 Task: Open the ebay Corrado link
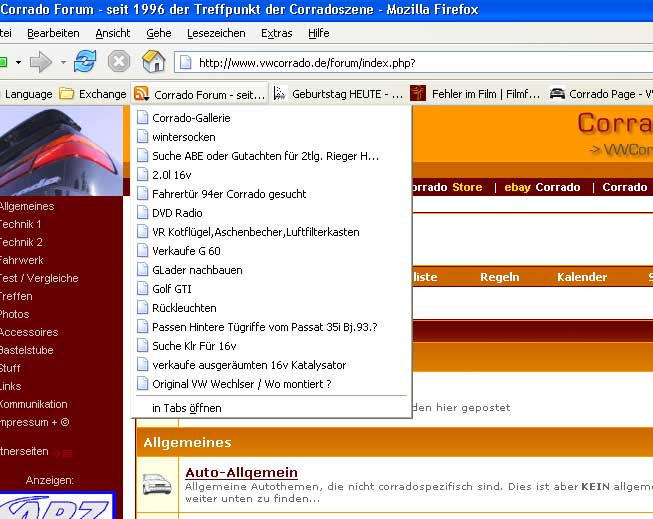click(542, 187)
